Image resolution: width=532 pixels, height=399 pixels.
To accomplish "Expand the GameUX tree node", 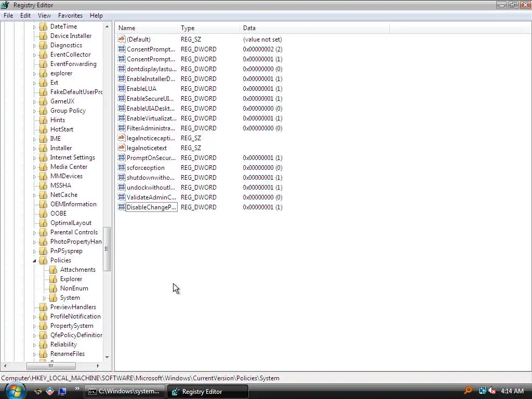I will click(x=34, y=101).
